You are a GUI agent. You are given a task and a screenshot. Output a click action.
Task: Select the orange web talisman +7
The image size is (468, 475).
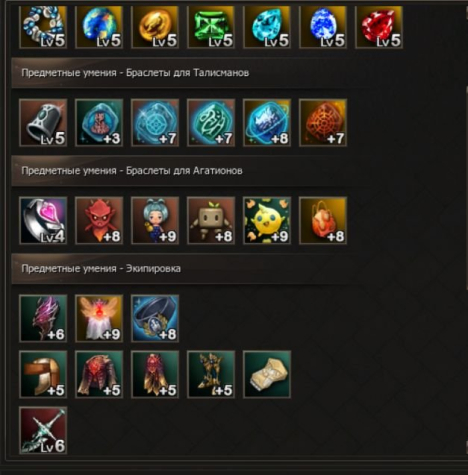click(323, 123)
